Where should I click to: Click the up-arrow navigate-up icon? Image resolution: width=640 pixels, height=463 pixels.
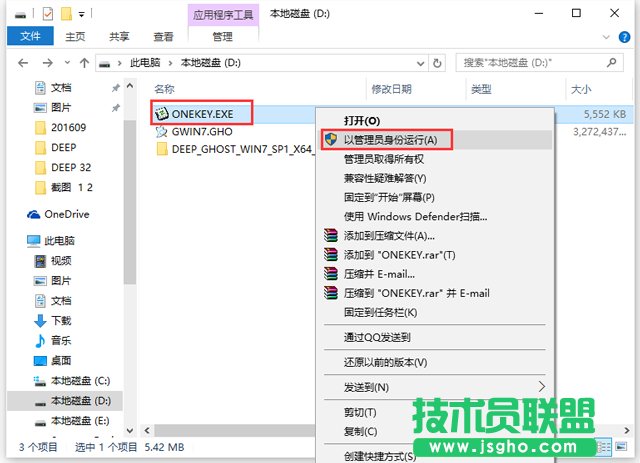[86, 63]
